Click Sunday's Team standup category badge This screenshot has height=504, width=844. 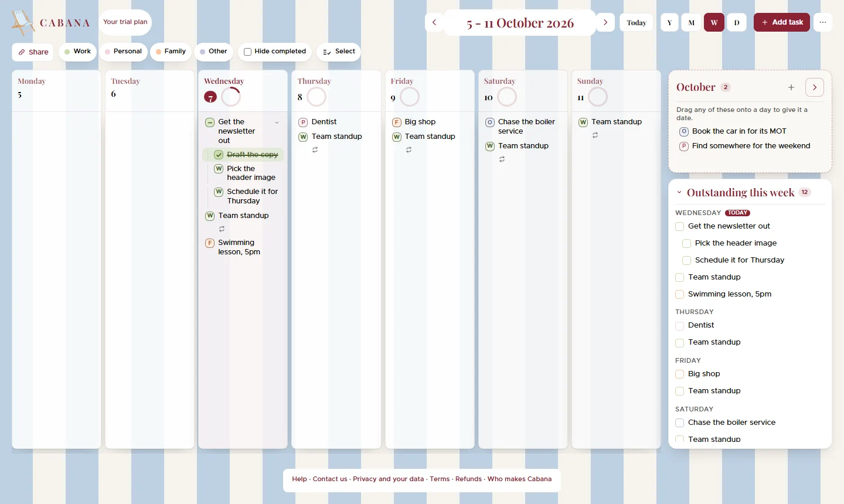click(x=583, y=122)
